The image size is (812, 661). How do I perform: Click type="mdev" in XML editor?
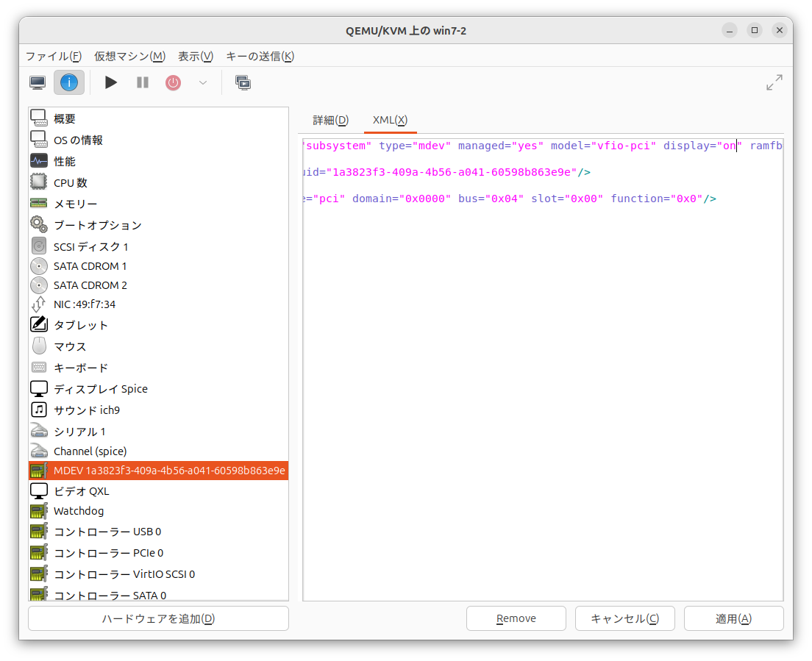click(x=415, y=146)
